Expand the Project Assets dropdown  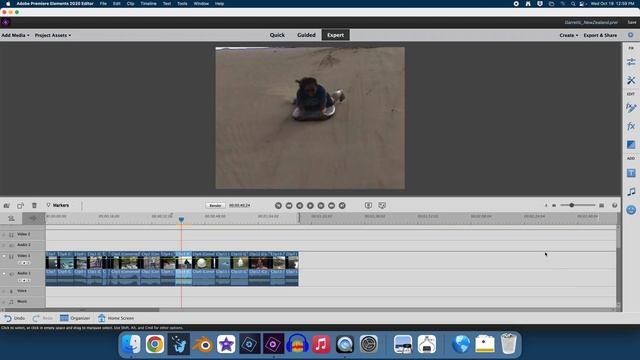pyautogui.click(x=53, y=35)
